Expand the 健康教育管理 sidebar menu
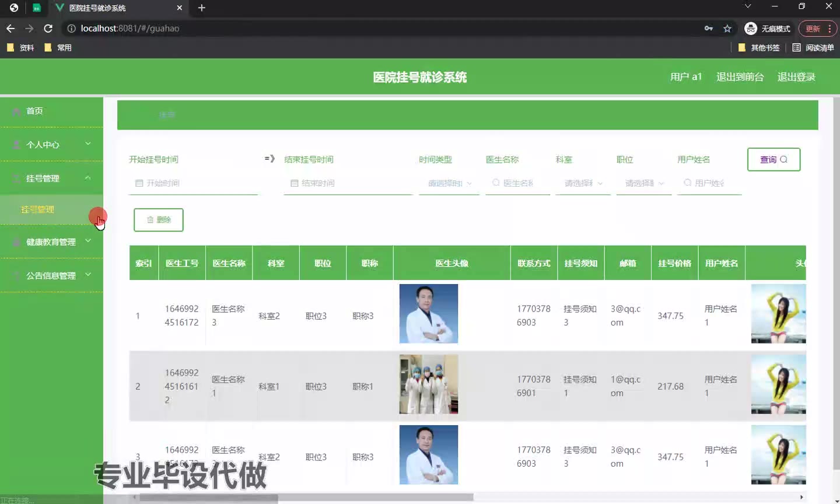 [51, 242]
